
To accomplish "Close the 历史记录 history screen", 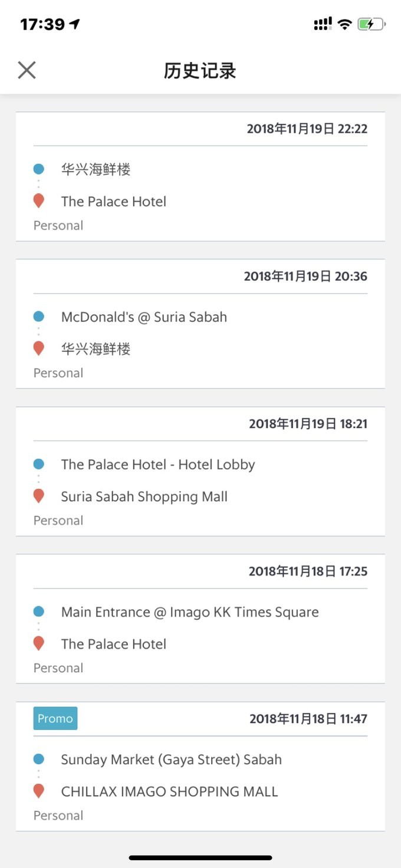I will (x=27, y=70).
